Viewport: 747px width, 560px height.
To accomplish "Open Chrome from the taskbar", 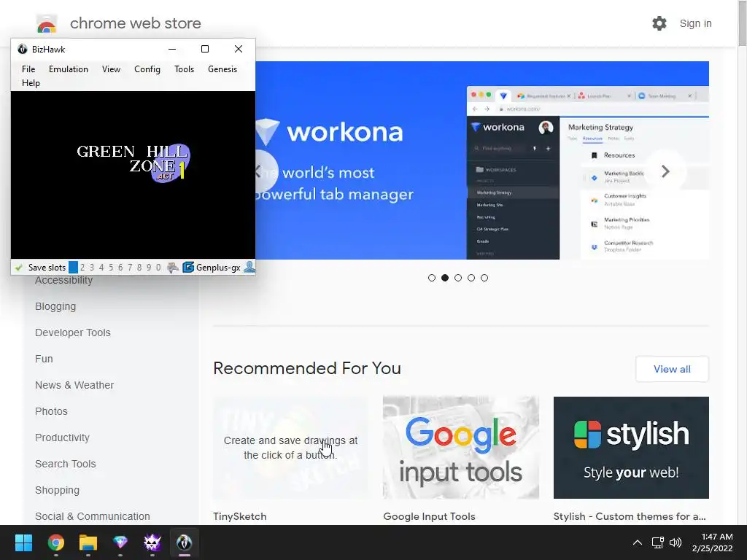I will coord(55,542).
